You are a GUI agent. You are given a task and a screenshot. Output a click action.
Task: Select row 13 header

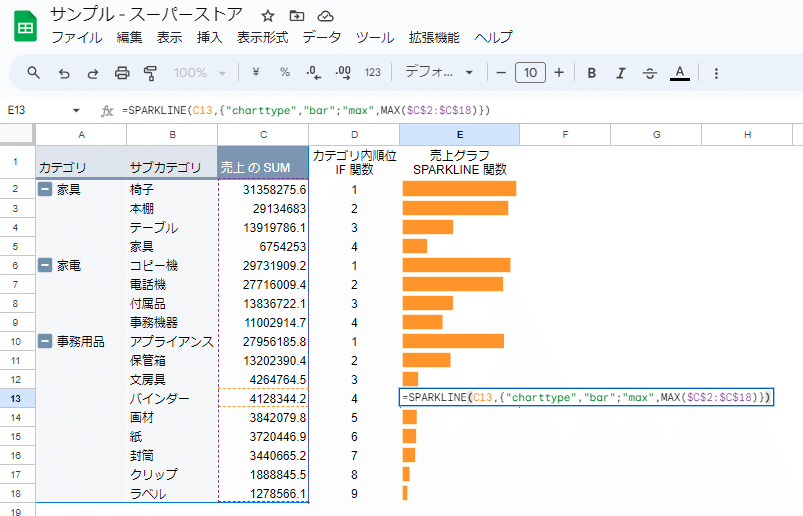[x=15, y=398]
